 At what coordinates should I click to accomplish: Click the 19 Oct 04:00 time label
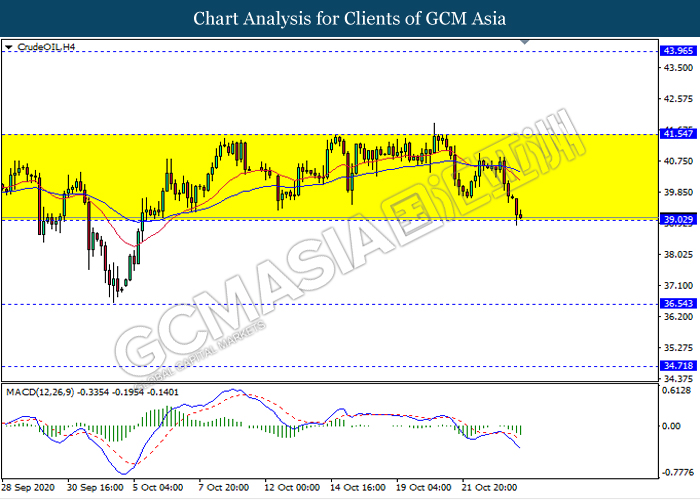coord(424,488)
